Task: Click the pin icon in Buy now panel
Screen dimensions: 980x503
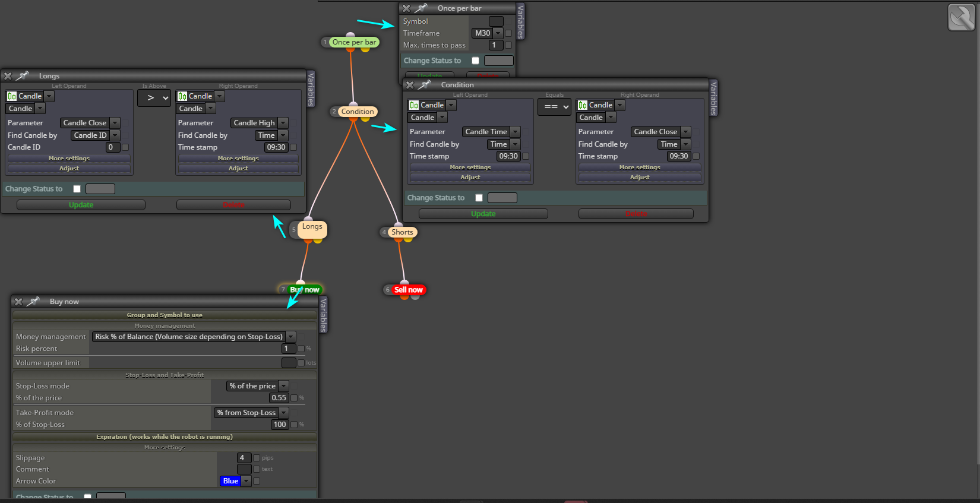Action: (x=33, y=301)
